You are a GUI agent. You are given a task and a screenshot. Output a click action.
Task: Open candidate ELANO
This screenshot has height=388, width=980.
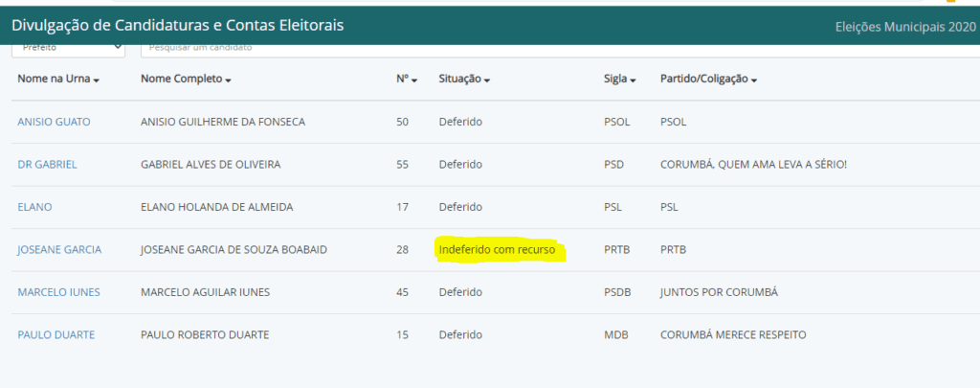[x=35, y=207]
